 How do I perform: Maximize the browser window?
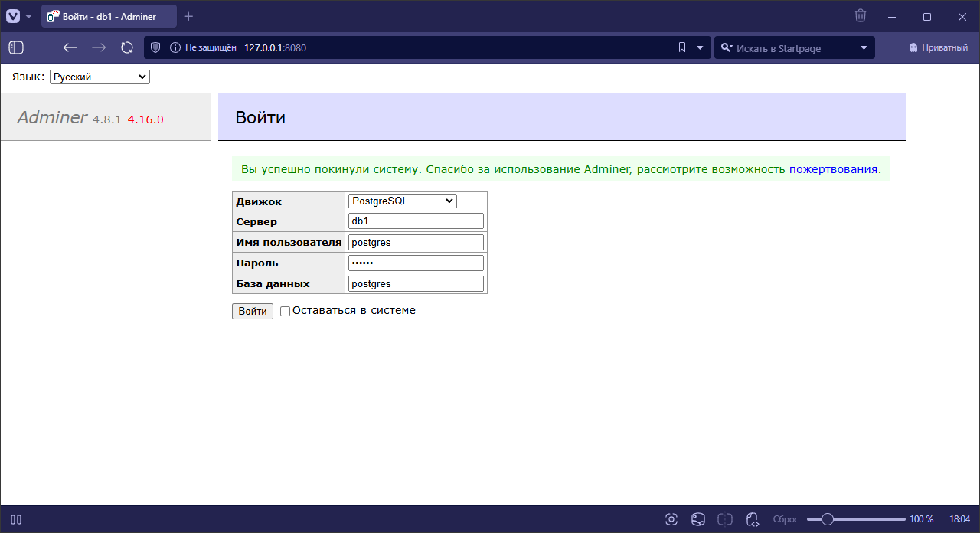[x=927, y=16]
